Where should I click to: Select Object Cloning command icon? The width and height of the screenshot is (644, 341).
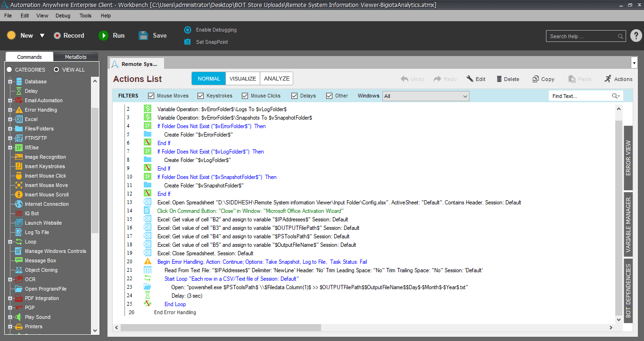[x=19, y=270]
